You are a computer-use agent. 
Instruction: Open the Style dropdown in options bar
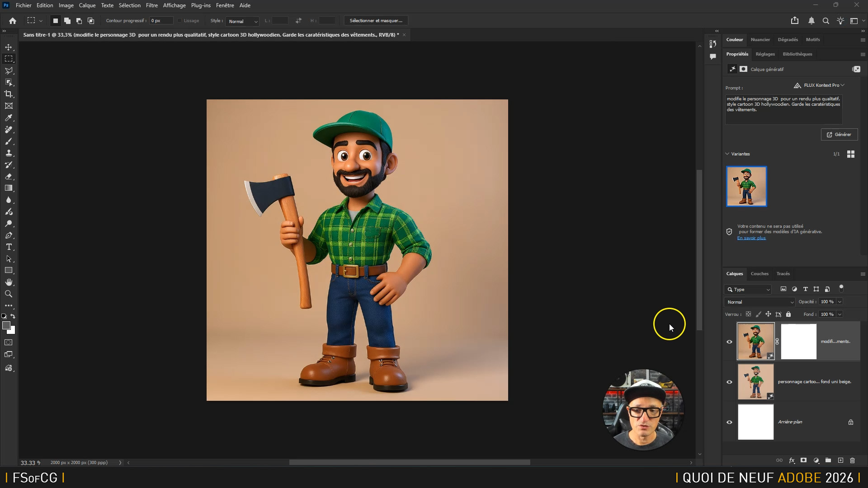coord(242,21)
